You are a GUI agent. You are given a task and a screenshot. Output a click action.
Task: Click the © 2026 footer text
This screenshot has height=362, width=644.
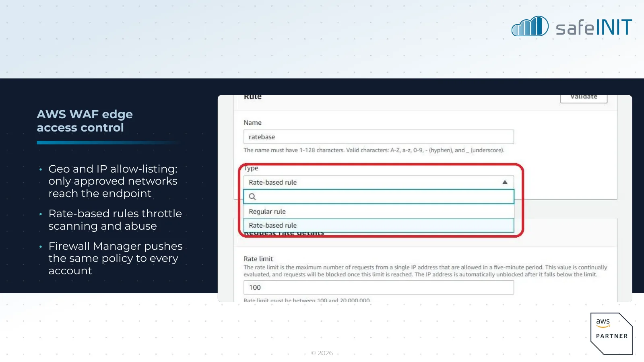(x=322, y=353)
